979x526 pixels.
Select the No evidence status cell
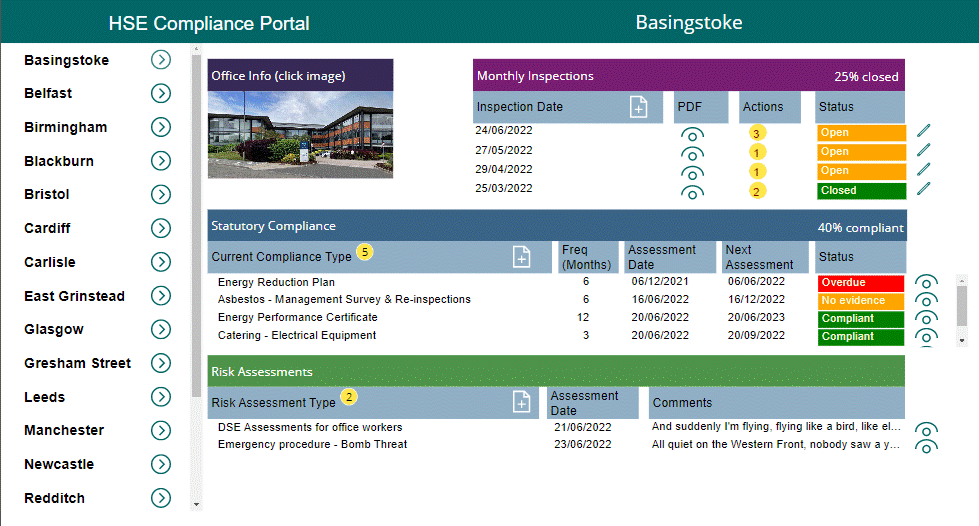860,300
